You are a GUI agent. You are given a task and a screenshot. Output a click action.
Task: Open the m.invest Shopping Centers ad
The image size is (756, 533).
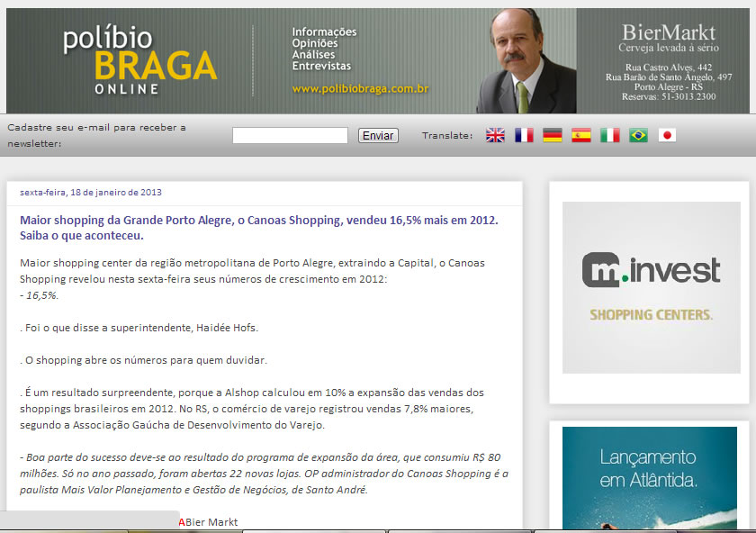[x=652, y=287]
